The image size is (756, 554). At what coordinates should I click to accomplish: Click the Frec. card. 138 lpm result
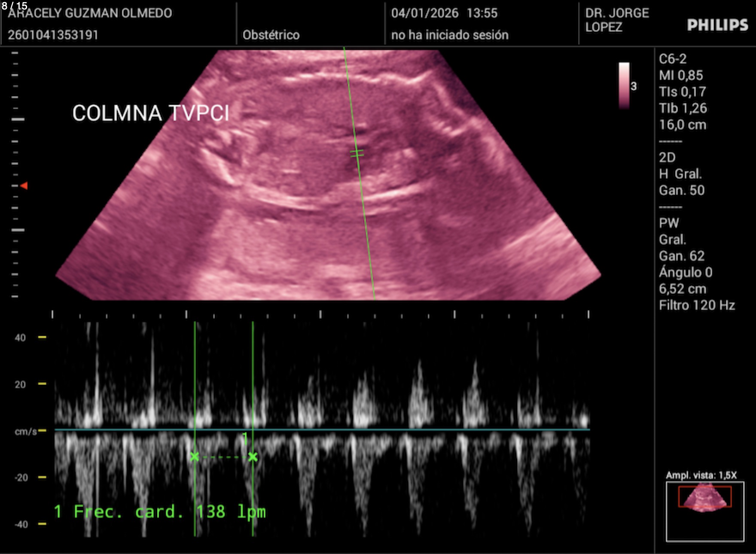pos(160,511)
